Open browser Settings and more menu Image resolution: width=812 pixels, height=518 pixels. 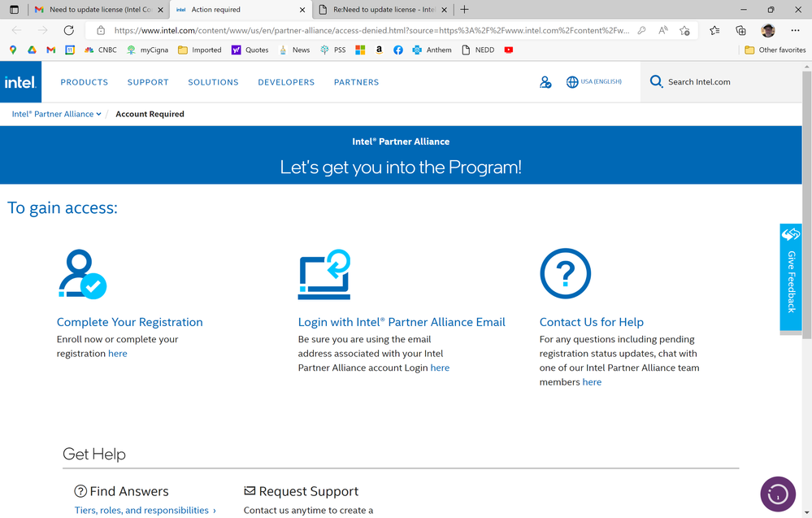pos(796,31)
